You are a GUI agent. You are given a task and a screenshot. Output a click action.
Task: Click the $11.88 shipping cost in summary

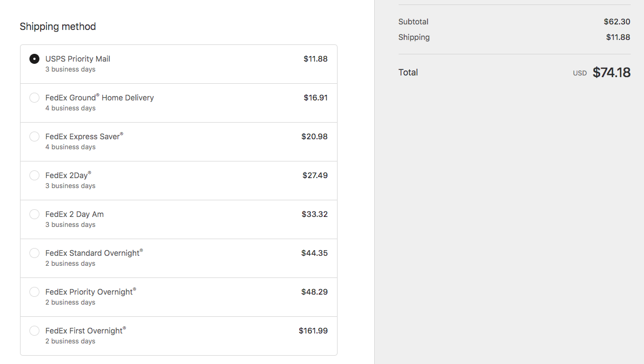(x=618, y=37)
